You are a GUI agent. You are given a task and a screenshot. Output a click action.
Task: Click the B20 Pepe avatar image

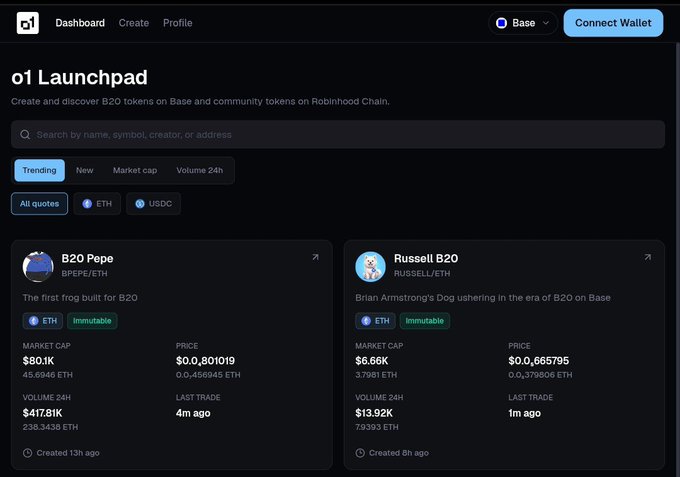pyautogui.click(x=38, y=267)
